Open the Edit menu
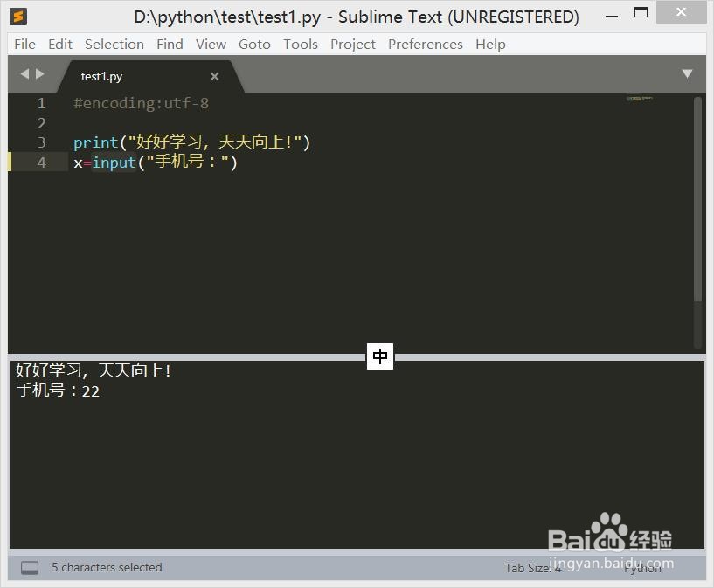Image resolution: width=714 pixels, height=588 pixels. pyautogui.click(x=59, y=44)
